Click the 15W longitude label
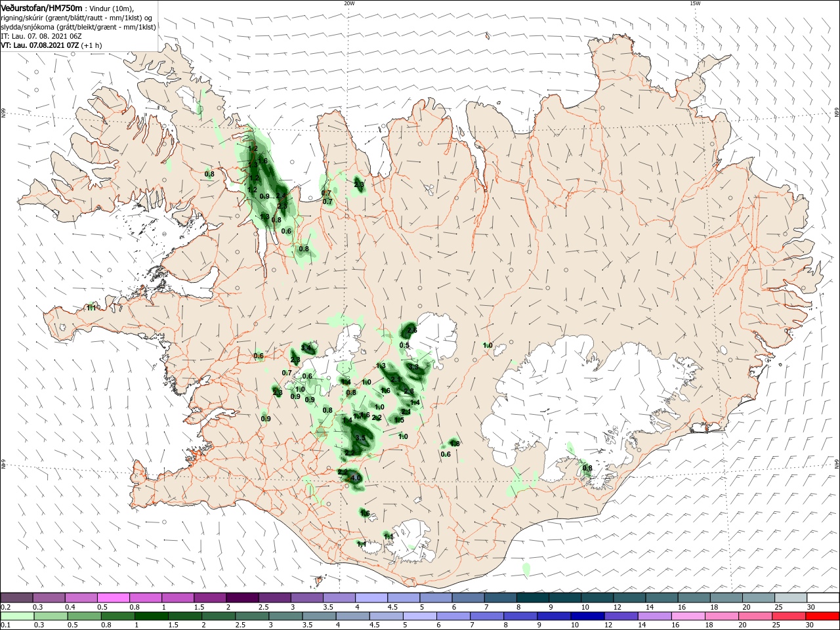 coord(694,3)
